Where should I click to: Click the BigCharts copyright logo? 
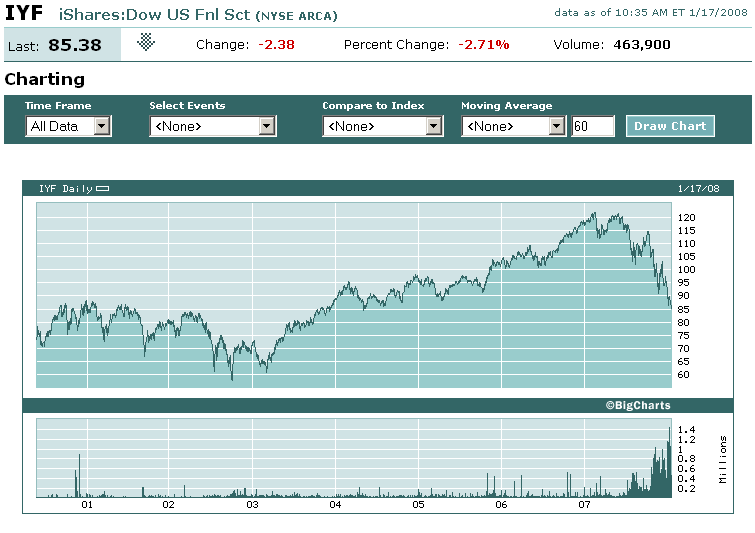tap(637, 405)
